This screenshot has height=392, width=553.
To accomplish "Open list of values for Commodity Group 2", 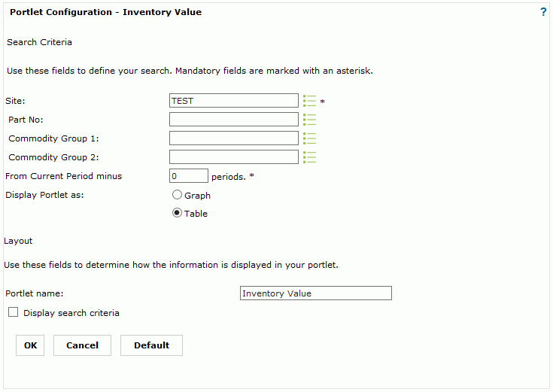I will [x=309, y=157].
